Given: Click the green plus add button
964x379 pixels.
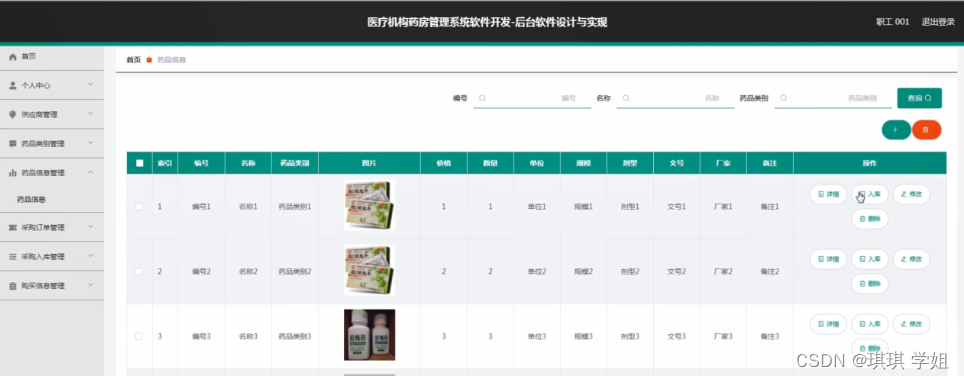Looking at the screenshot, I should click(896, 130).
